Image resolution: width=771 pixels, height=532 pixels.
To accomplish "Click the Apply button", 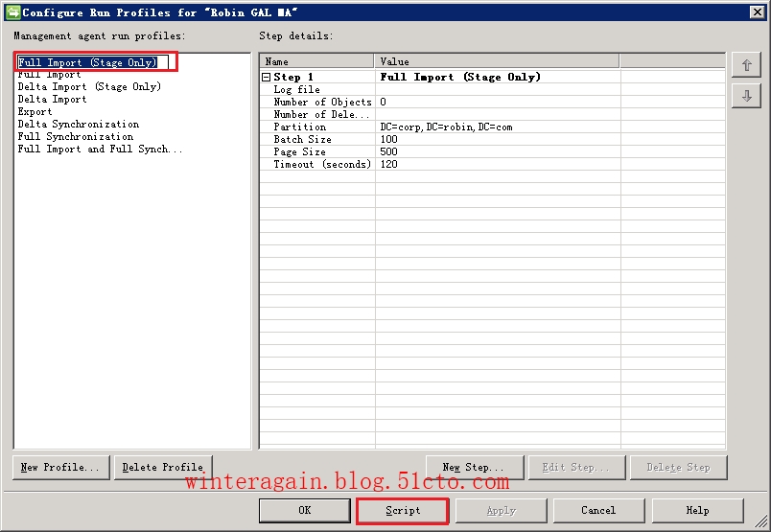I will 501,511.
